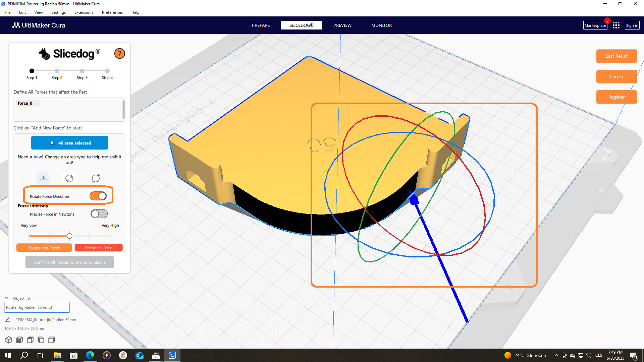The image size is (644, 362).
Task: Show hidden system tray icons chevron
Action: tap(556, 355)
